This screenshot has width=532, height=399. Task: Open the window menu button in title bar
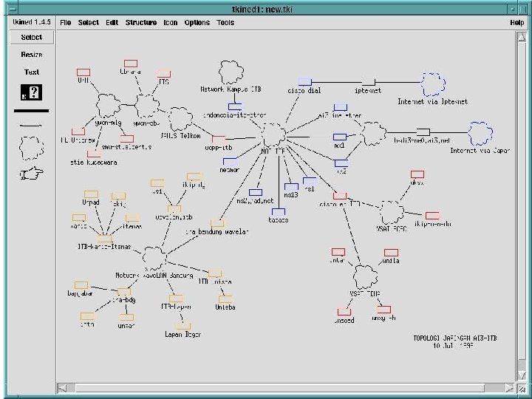pyautogui.click(x=11, y=9)
